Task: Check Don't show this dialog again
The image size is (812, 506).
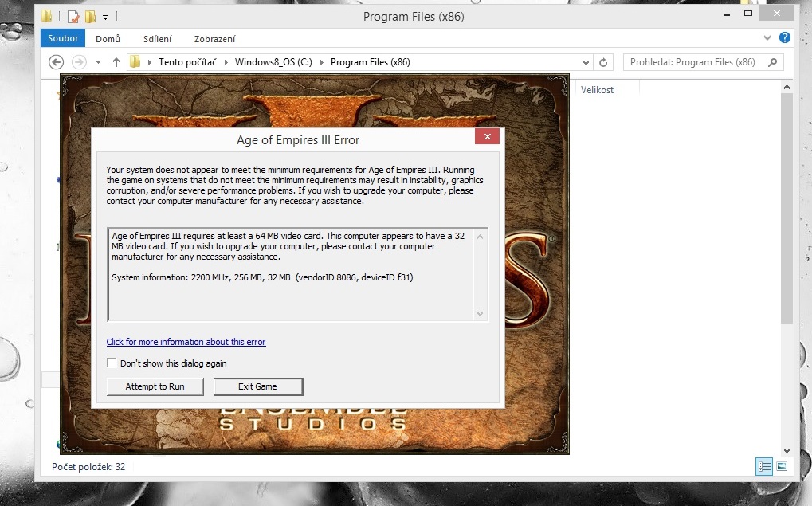Action: [112, 363]
